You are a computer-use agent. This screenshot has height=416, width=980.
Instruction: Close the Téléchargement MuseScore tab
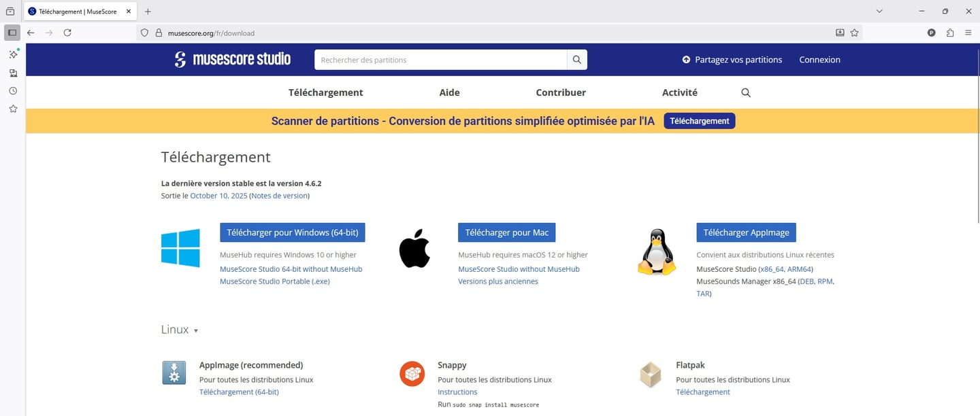pos(129,12)
